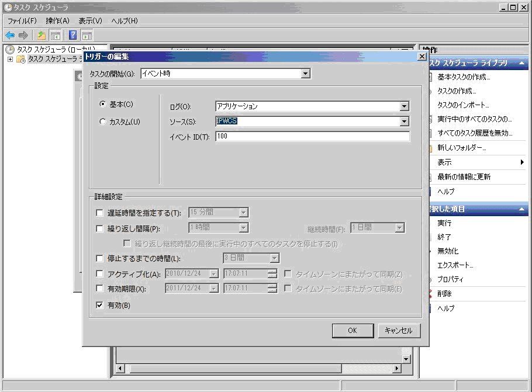Click the horizontal scrollbar right arrow
Image resolution: width=532 pixels, height=392 pixels.
(x=397, y=368)
